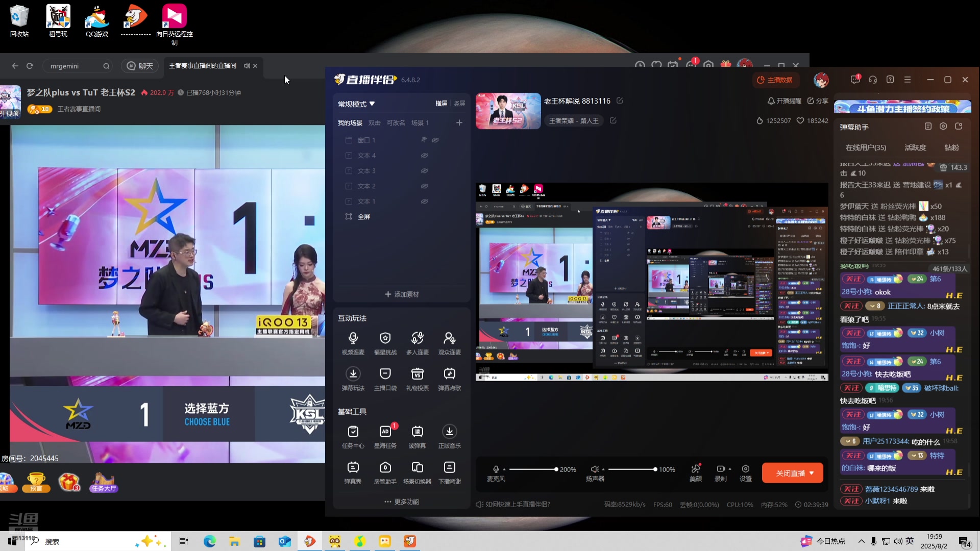Open 弹幕助手 settings gear icon
Image resolution: width=980 pixels, height=551 pixels.
[x=943, y=126]
